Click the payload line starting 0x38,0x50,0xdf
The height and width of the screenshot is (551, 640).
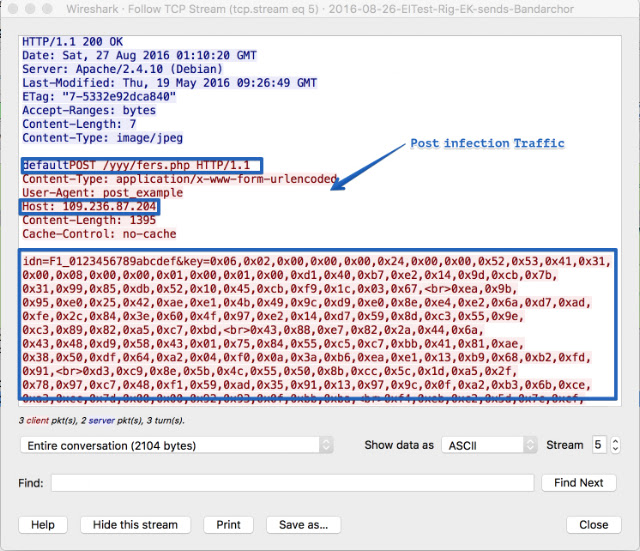click(307, 358)
